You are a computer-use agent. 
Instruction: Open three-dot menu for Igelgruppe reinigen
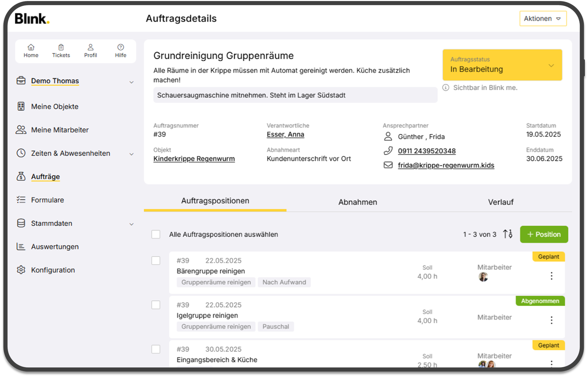click(551, 320)
